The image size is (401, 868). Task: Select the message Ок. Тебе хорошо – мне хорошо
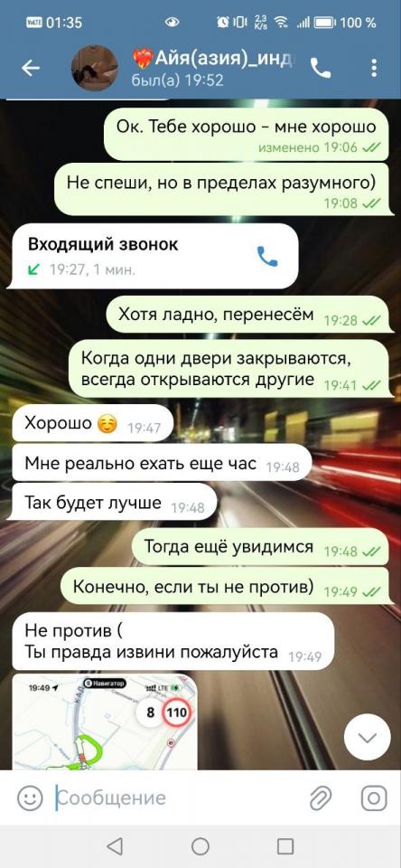[249, 134]
